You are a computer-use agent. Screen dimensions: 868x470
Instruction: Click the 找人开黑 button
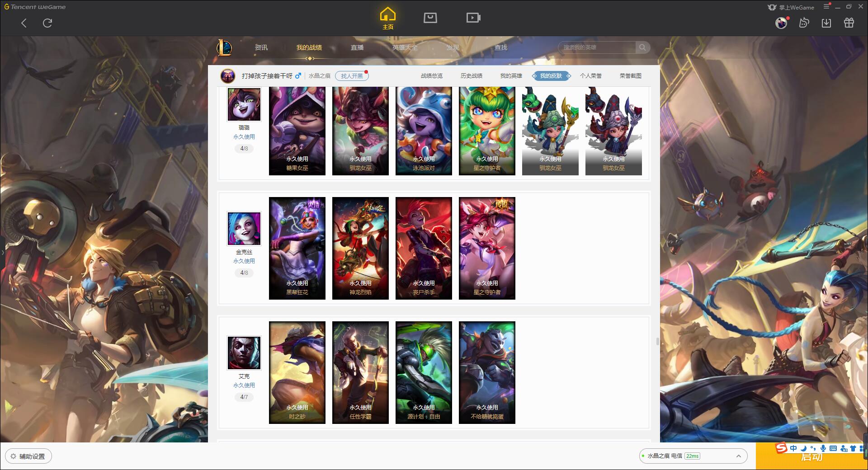[x=352, y=76]
